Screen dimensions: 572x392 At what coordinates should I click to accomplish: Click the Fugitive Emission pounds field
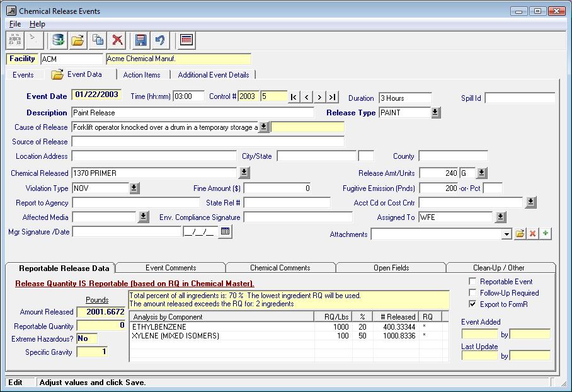click(x=439, y=188)
